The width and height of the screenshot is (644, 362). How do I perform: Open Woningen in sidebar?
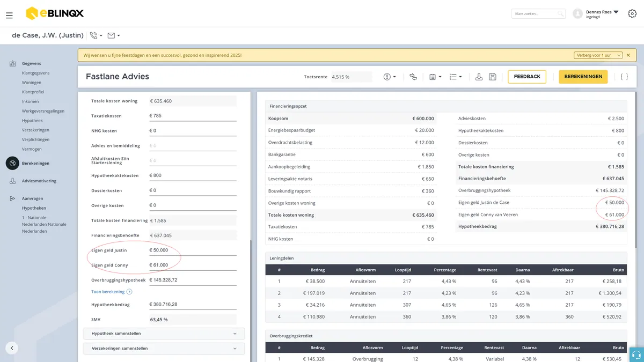pos(32,83)
